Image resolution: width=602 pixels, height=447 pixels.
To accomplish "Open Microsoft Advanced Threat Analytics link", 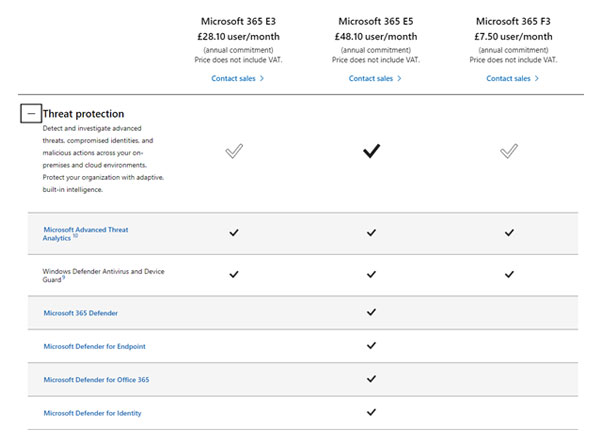I will point(85,234).
